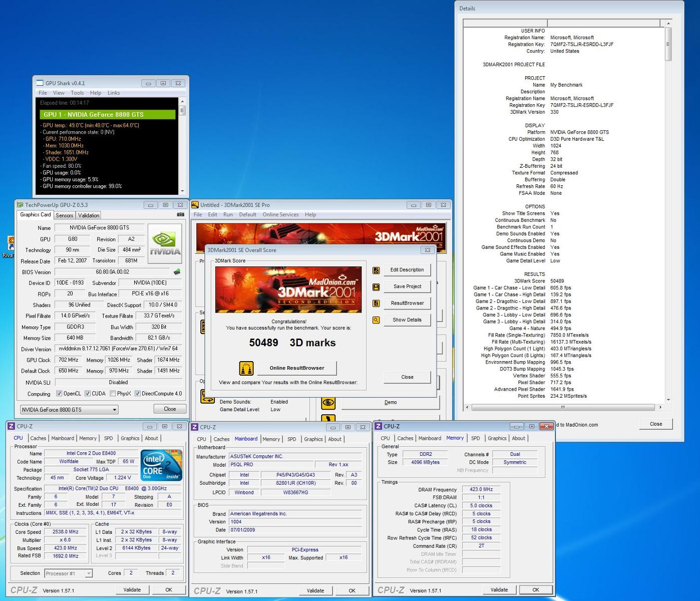Click the Edit Description pencil icon
The height and width of the screenshot is (601, 700).
[376, 270]
